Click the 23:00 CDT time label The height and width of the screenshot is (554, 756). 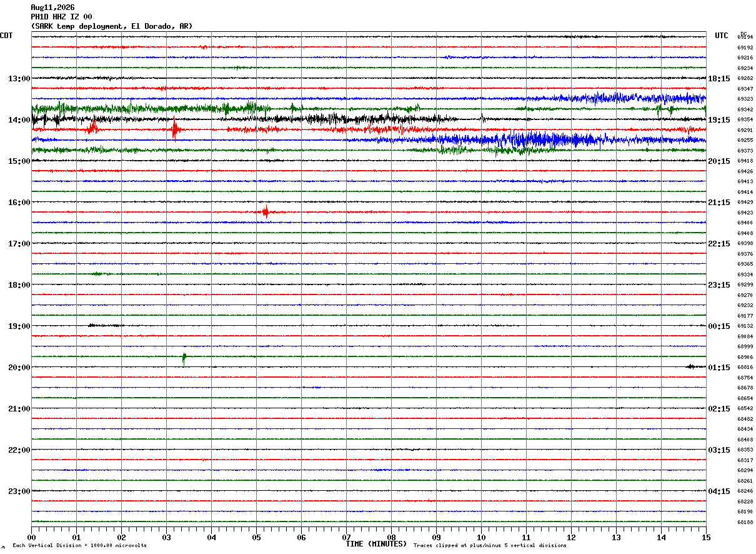(x=19, y=491)
